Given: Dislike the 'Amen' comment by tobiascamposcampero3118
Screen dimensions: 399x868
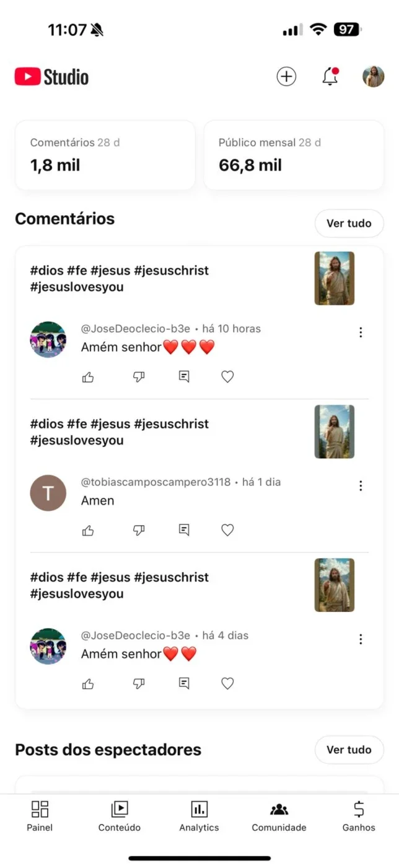Looking at the screenshot, I should tap(139, 530).
